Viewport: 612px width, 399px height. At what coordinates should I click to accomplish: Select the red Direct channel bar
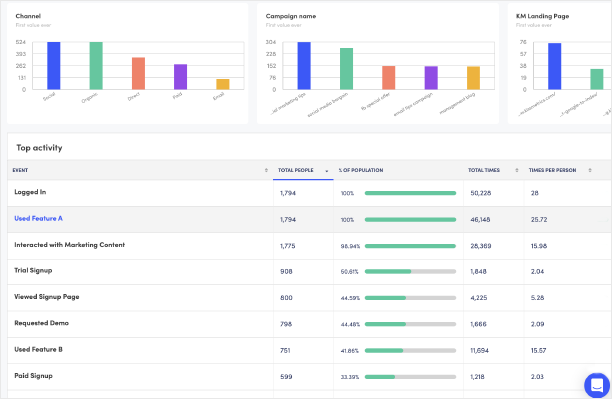coord(138,73)
